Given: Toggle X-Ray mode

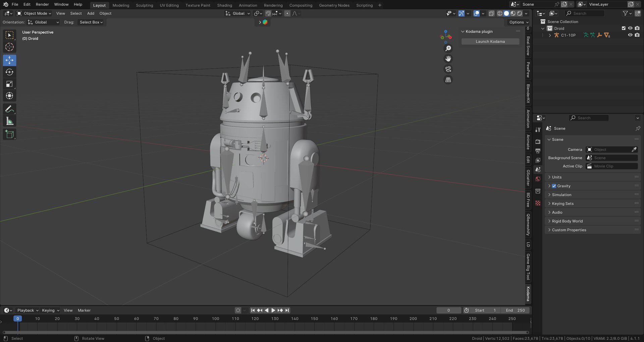Looking at the screenshot, I should 491,13.
